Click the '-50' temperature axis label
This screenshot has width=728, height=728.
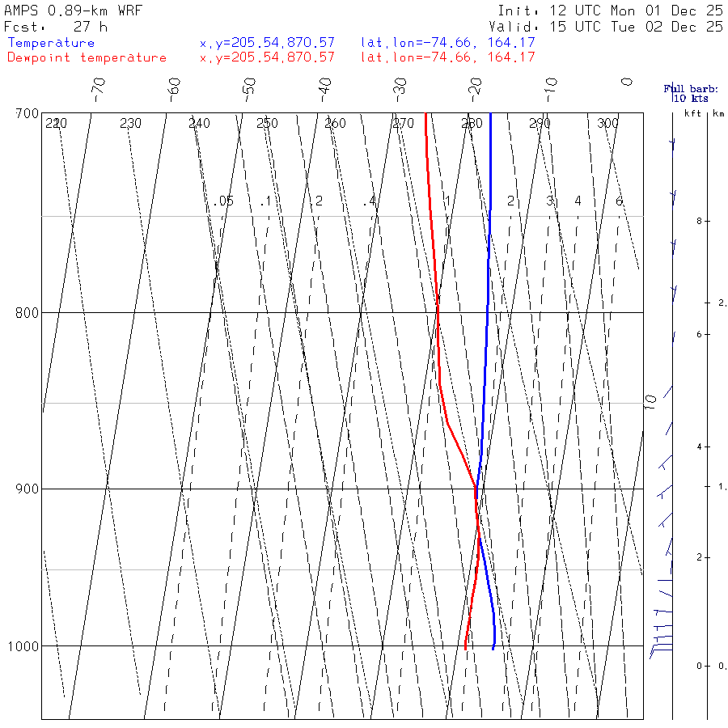tap(249, 90)
